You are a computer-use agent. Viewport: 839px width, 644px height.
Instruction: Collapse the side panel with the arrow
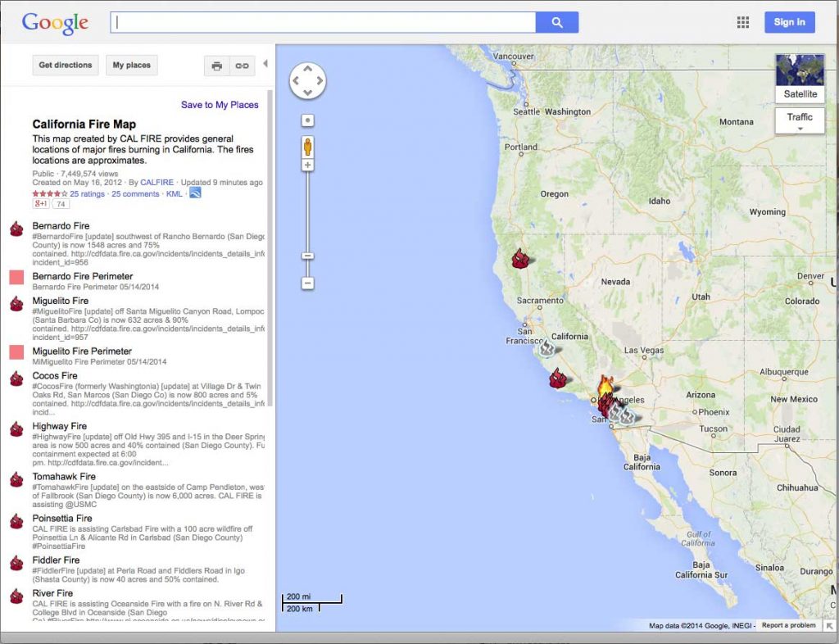click(265, 64)
